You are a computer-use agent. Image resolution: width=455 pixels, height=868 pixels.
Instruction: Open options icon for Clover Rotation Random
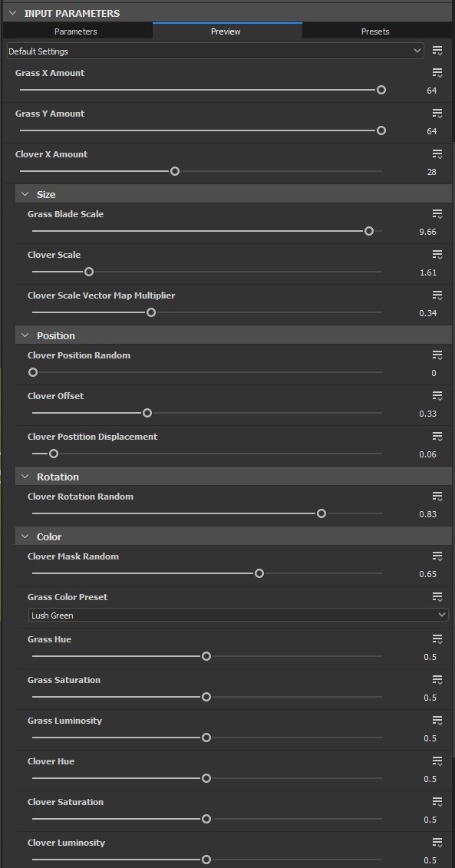(437, 497)
